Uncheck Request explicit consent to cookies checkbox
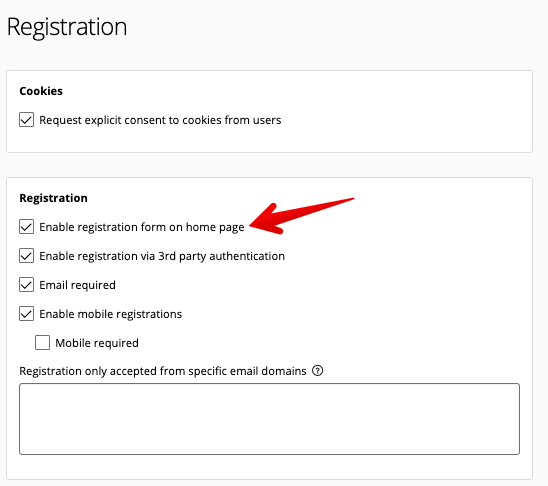The width and height of the screenshot is (548, 486). 27,120
